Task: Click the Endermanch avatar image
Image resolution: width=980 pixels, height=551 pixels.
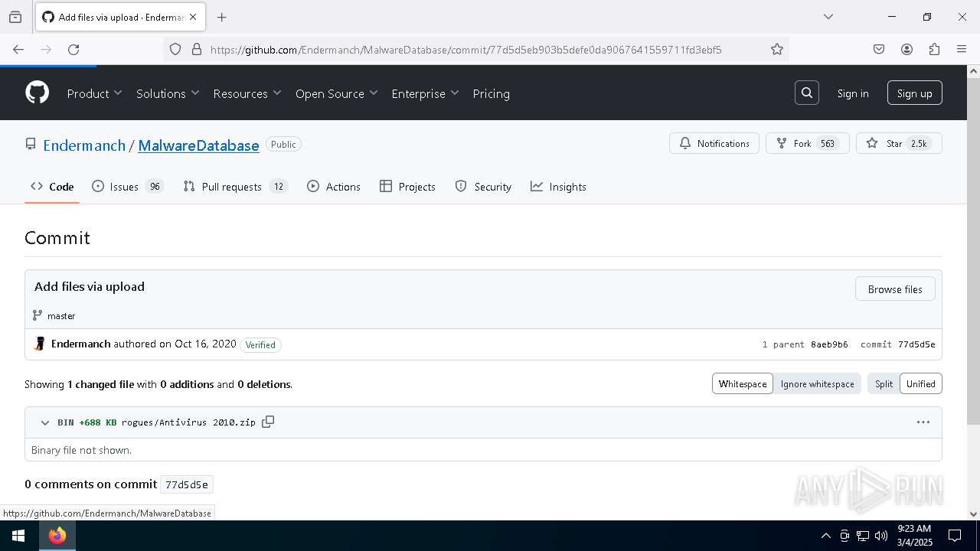Action: 40,344
